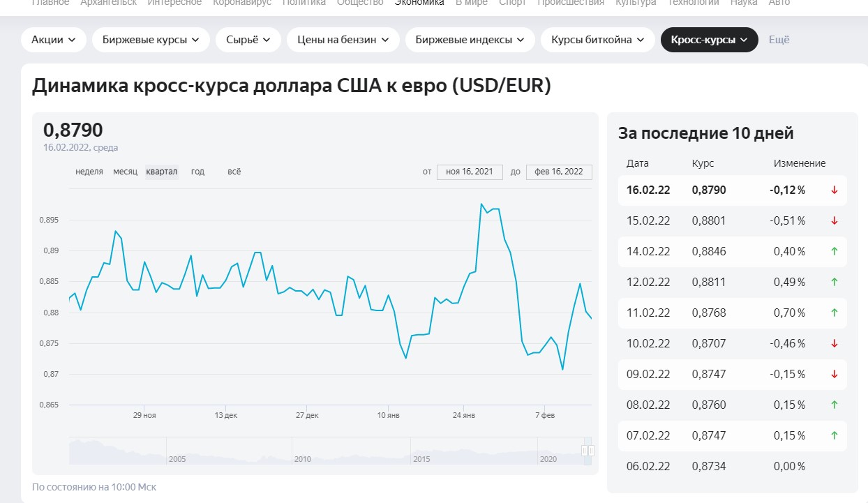Screen dimensions: 868x503
Task: Select the неделя chart period
Action: point(89,172)
